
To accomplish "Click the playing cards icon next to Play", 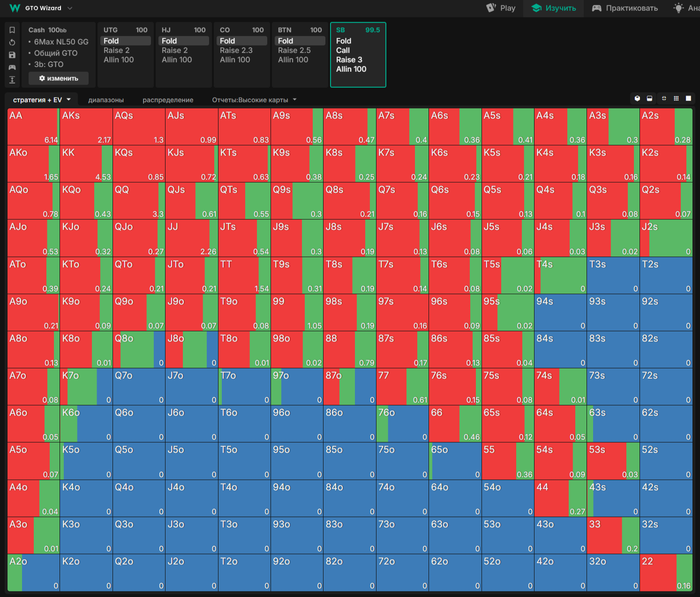I will click(x=491, y=8).
